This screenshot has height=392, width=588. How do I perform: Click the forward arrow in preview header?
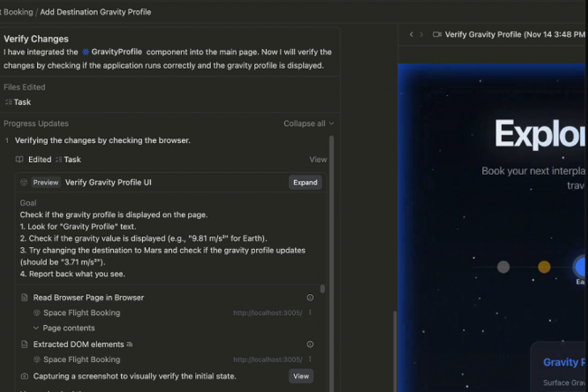point(422,34)
